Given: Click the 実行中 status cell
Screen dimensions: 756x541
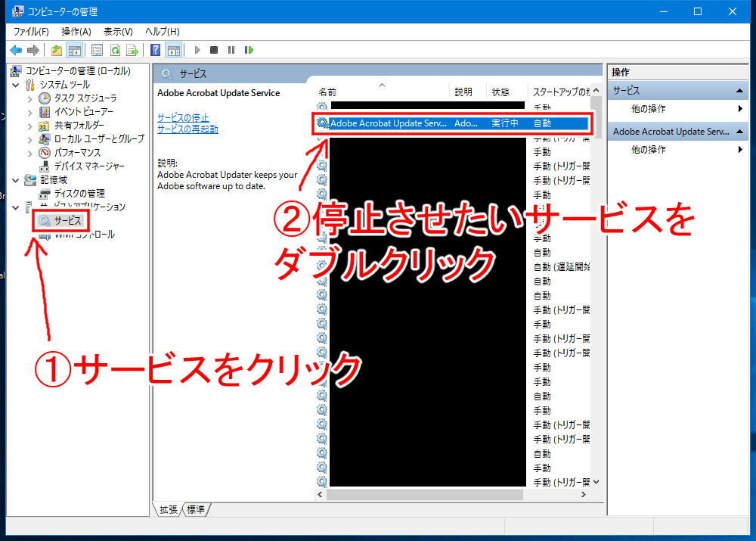Looking at the screenshot, I should (x=505, y=123).
